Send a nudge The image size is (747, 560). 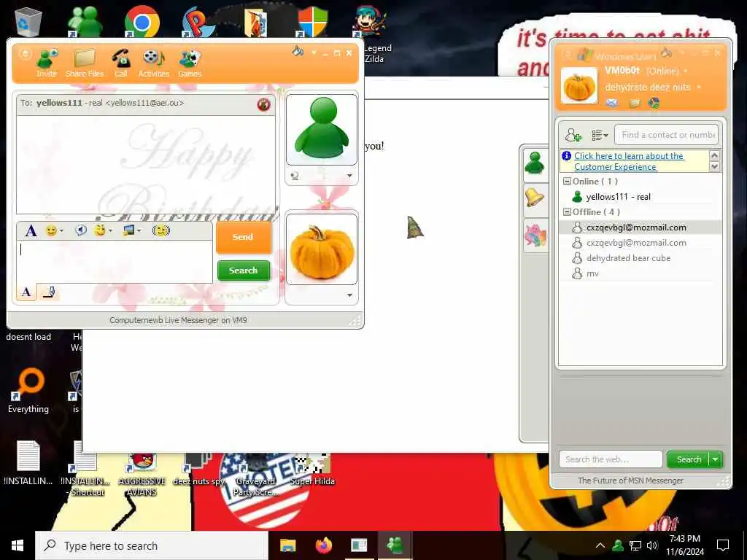[161, 231]
